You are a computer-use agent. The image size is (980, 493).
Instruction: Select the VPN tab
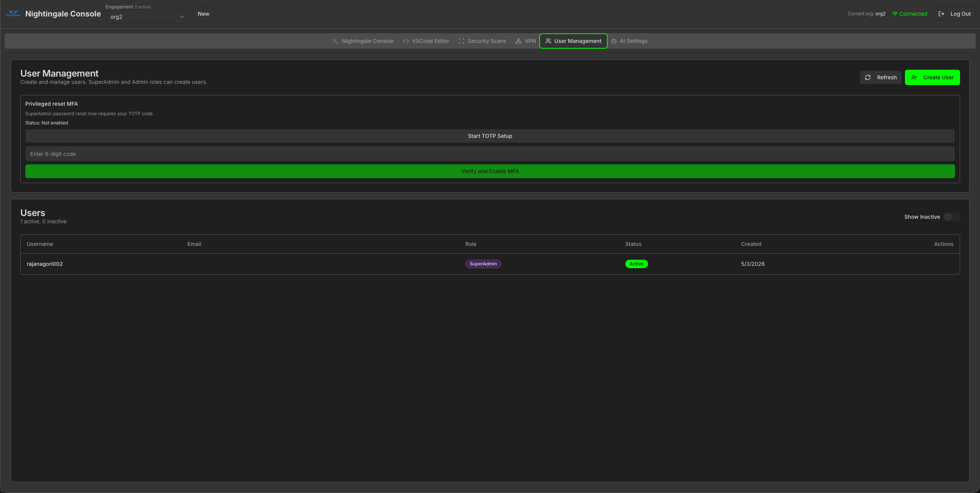525,41
